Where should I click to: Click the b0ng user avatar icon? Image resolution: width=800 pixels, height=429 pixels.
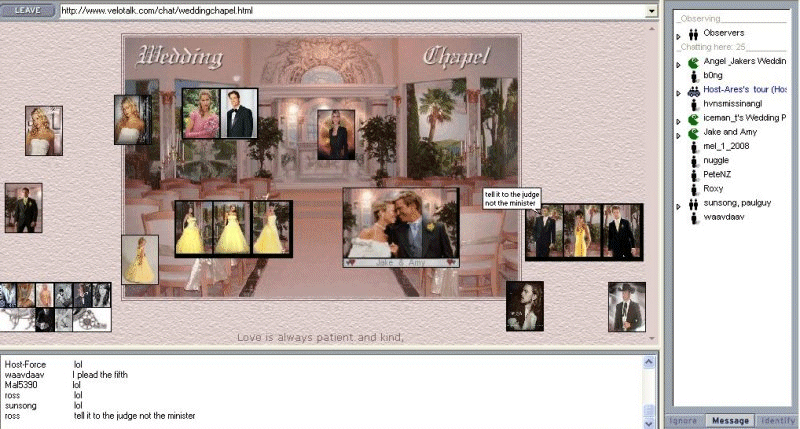click(x=692, y=76)
